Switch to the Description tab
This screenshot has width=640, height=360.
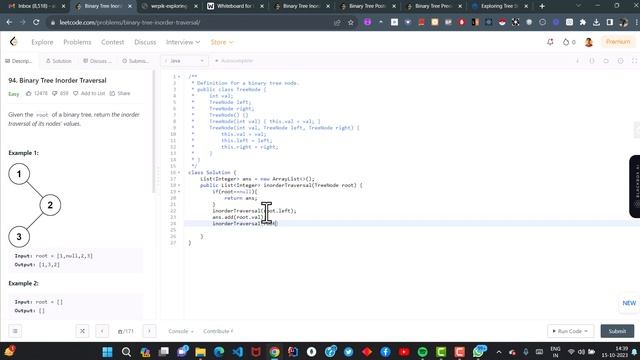coord(18,61)
